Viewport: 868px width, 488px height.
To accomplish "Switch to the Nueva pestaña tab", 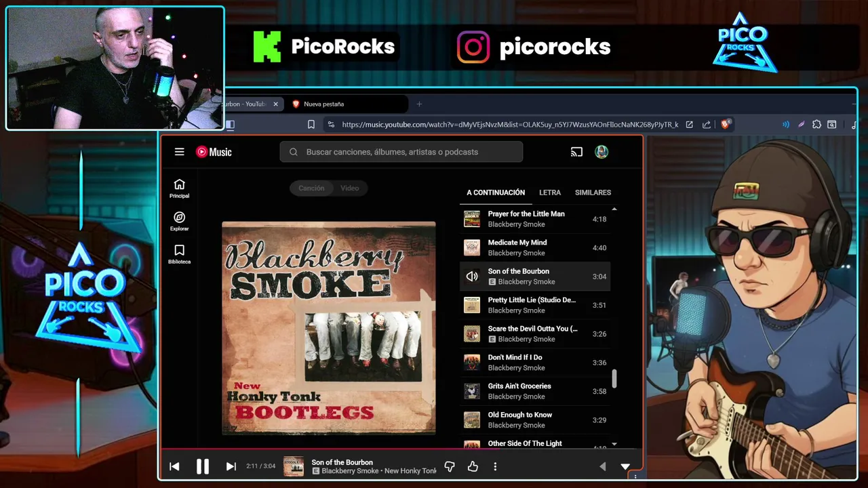I will point(346,104).
